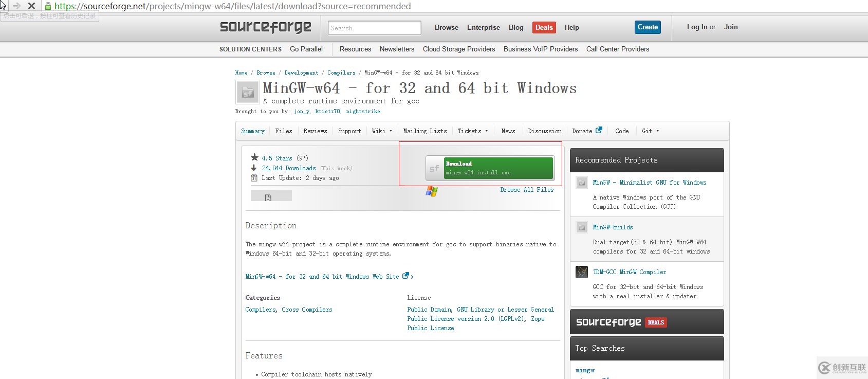The image size is (868, 379).
Task: Click the Go Parallel link
Action: (x=306, y=49)
